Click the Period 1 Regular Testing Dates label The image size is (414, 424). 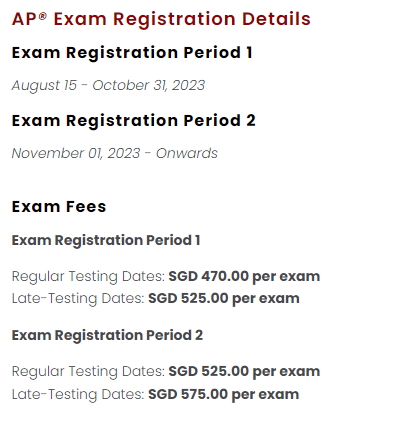point(88,277)
